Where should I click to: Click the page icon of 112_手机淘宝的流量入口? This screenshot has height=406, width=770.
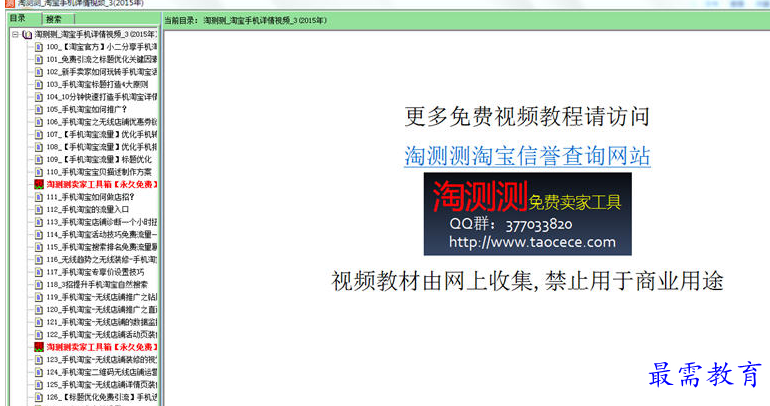click(39, 210)
